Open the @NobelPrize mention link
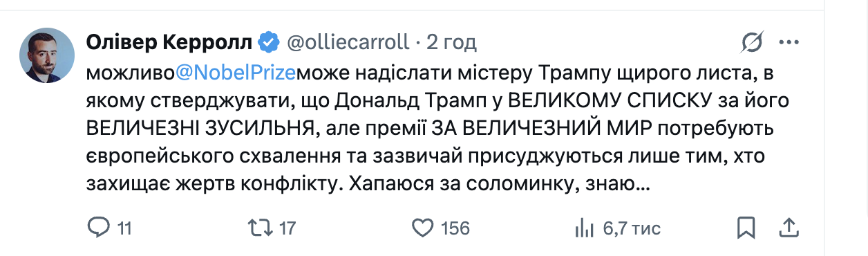The image size is (868, 256). click(x=236, y=73)
